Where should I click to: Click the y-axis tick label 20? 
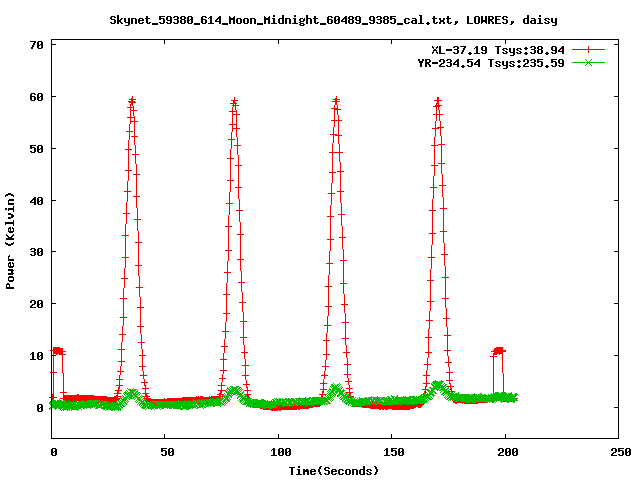pos(37,304)
